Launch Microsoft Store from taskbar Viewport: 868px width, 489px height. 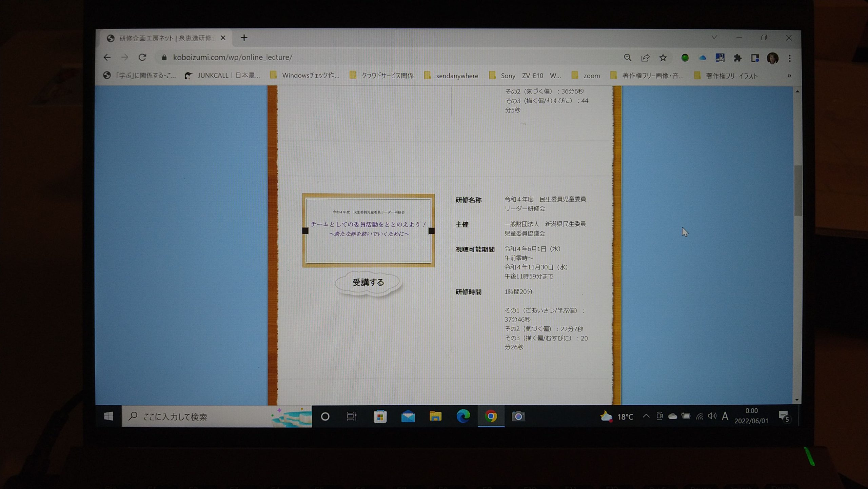(380, 416)
